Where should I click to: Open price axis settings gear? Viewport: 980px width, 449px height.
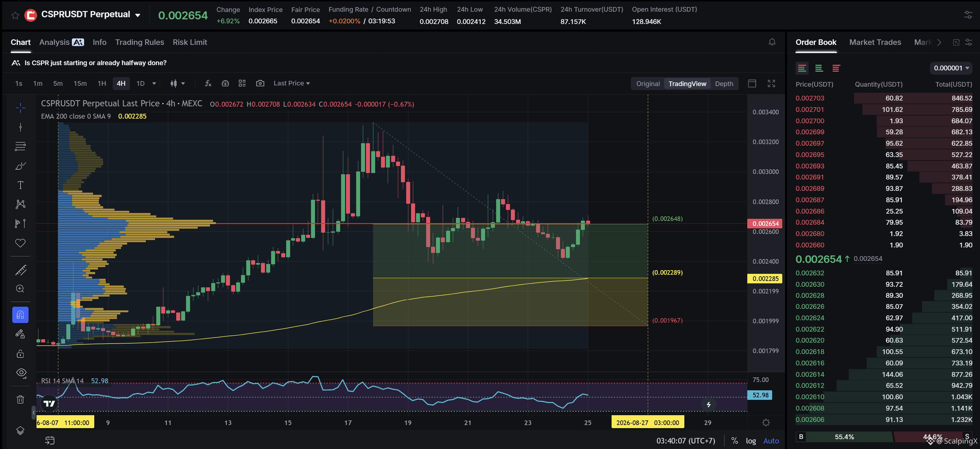point(766,423)
